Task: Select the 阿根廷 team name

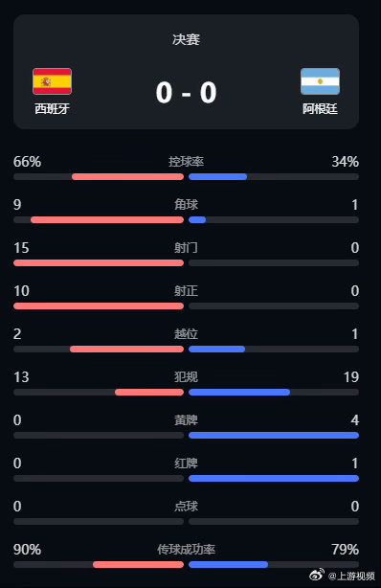Action: pyautogui.click(x=321, y=109)
